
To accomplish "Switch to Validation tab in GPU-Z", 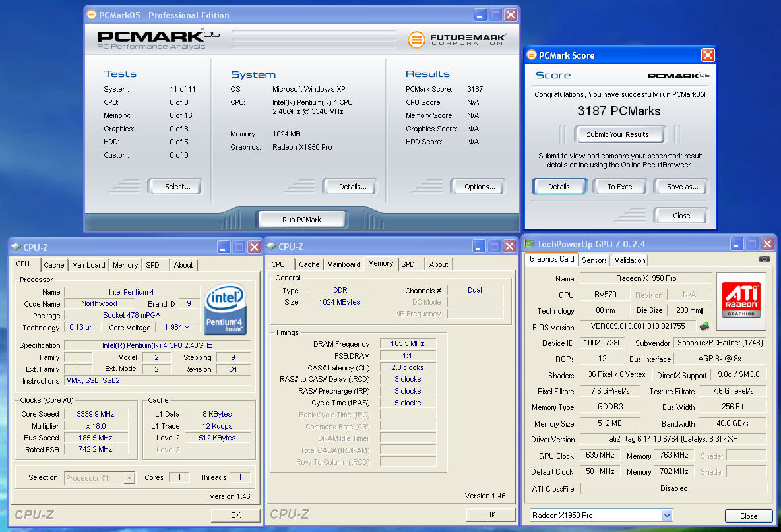I will click(629, 260).
